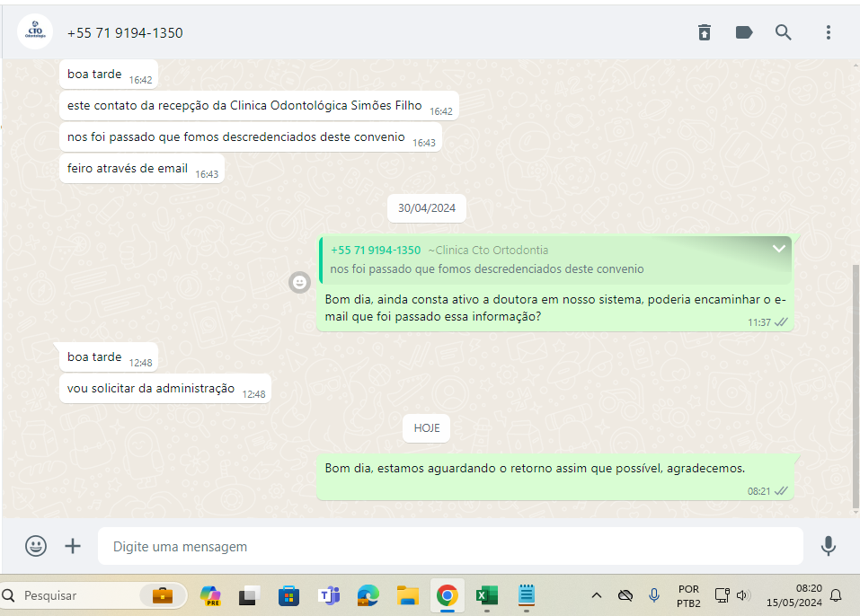
Task: Click sent message 'Bom dia, estamos aguardando o retorno'
Action: click(x=555, y=477)
